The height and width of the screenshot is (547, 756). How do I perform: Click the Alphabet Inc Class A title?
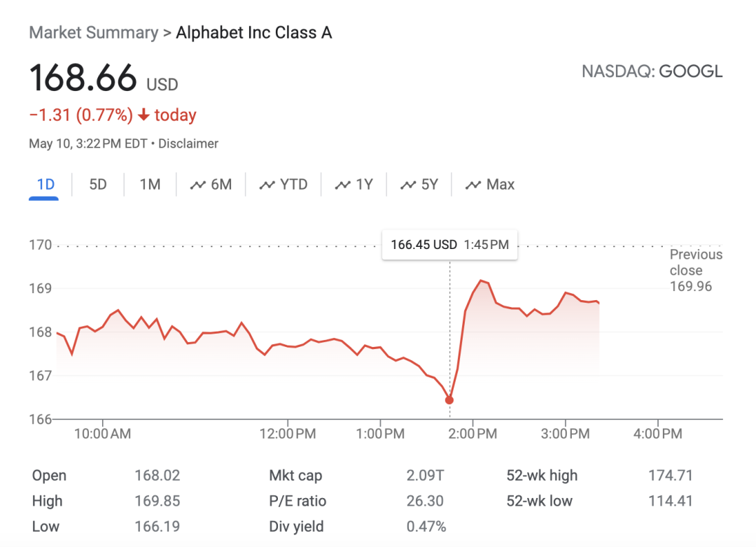(x=253, y=33)
